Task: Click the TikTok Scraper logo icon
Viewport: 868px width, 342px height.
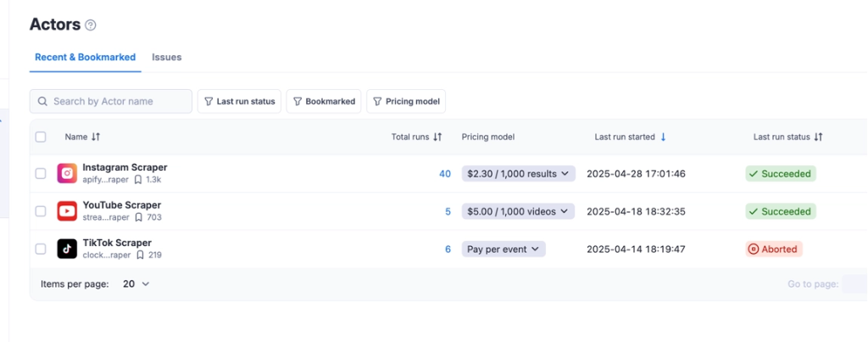Action: (67, 249)
